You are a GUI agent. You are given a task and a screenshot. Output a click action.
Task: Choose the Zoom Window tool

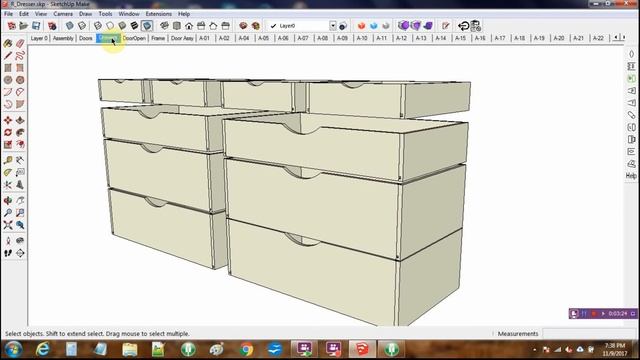tap(20, 213)
